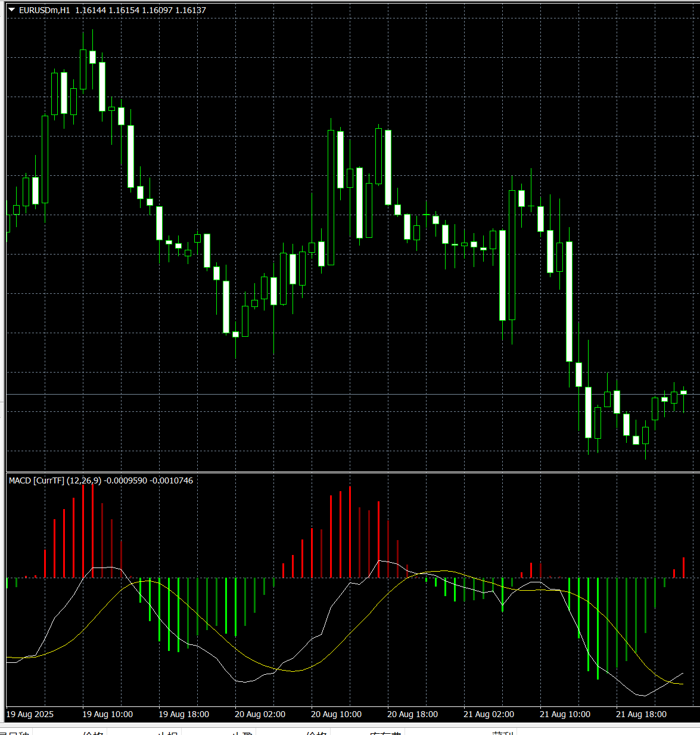Click the 21 Aug 10:00 axis label
This screenshot has height=735, width=700.
(565, 714)
